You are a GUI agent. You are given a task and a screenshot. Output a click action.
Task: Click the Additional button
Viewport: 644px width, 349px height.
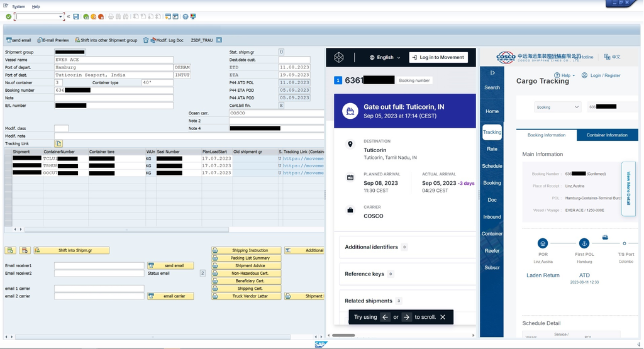[x=304, y=250]
